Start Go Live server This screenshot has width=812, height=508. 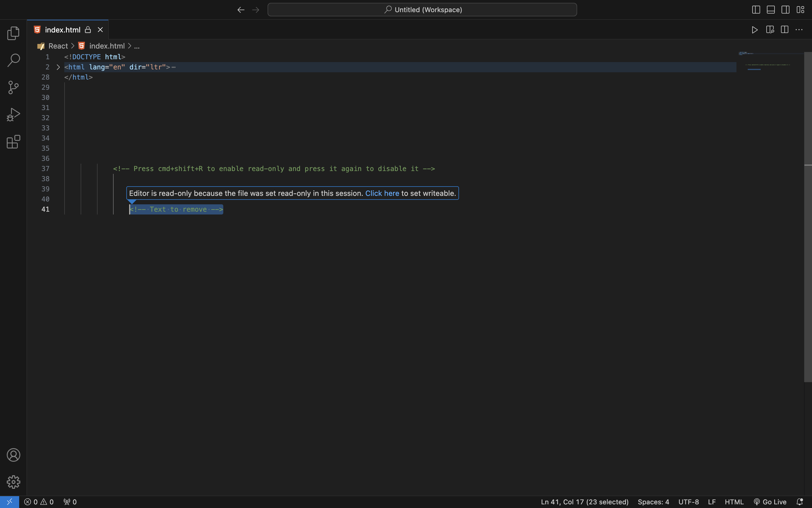click(x=770, y=502)
